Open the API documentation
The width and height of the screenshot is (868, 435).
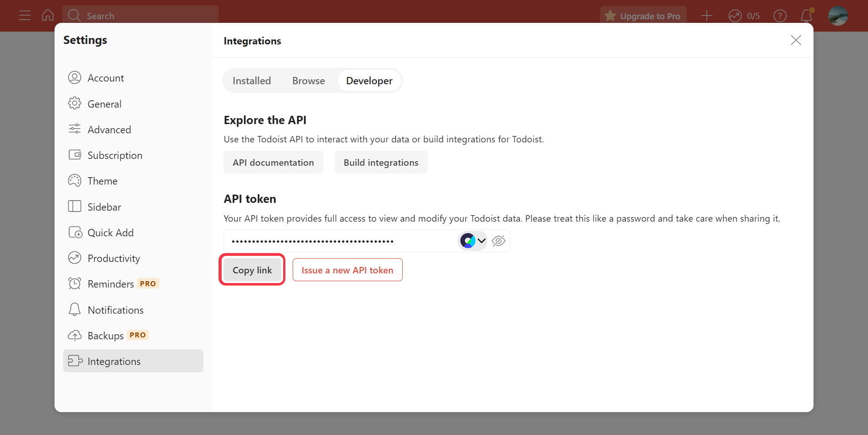click(273, 162)
